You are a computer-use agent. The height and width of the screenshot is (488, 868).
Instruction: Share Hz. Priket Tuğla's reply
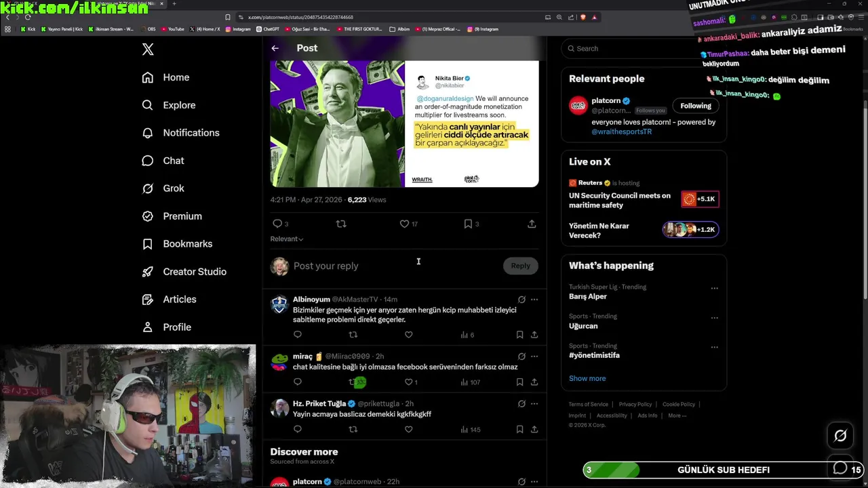(x=534, y=430)
